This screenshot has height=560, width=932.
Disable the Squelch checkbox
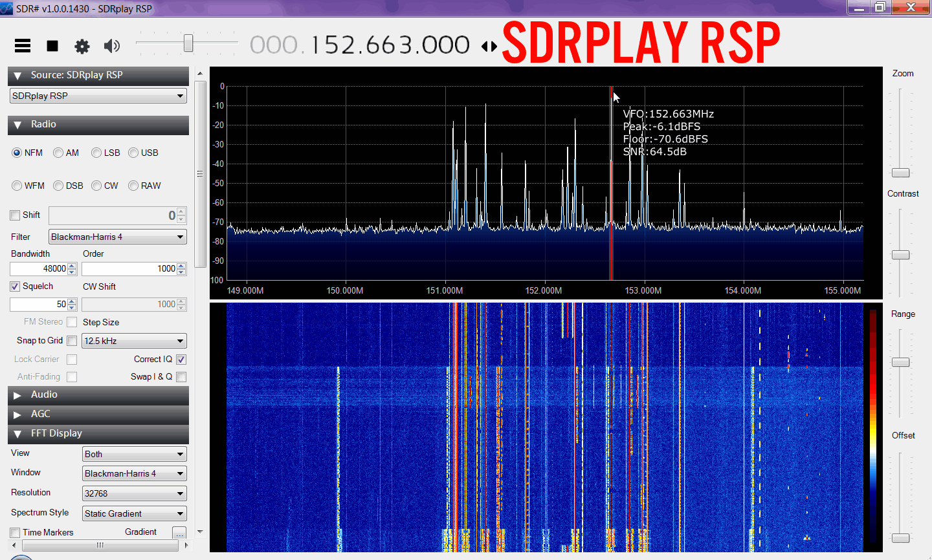pyautogui.click(x=15, y=286)
